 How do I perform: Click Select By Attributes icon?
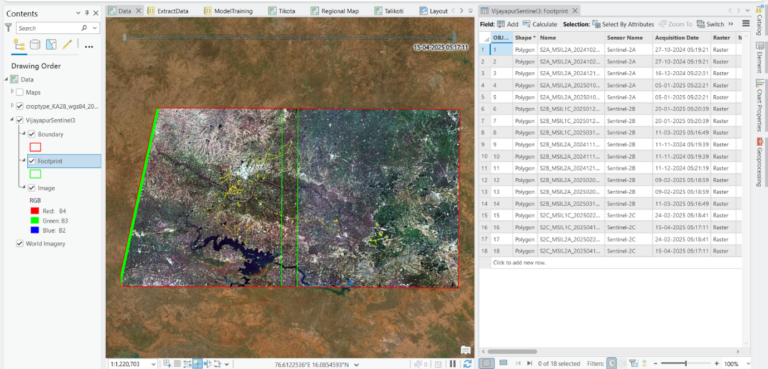[x=596, y=24]
